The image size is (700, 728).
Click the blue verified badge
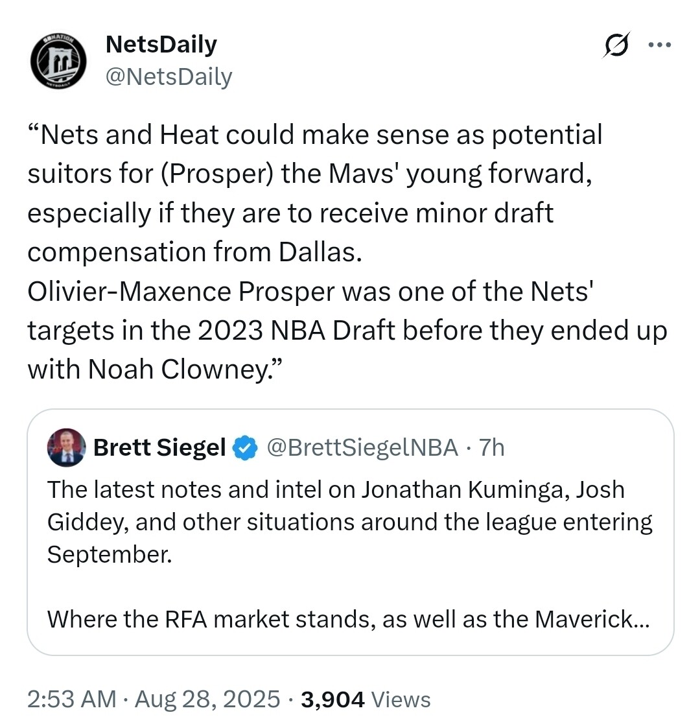click(x=246, y=448)
